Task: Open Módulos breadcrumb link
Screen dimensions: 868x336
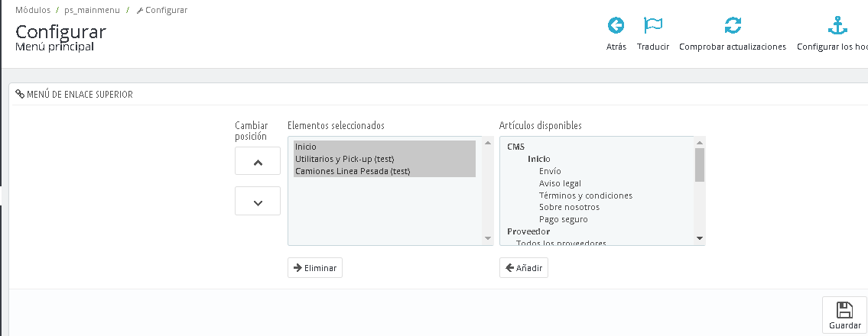Action: 33,10
